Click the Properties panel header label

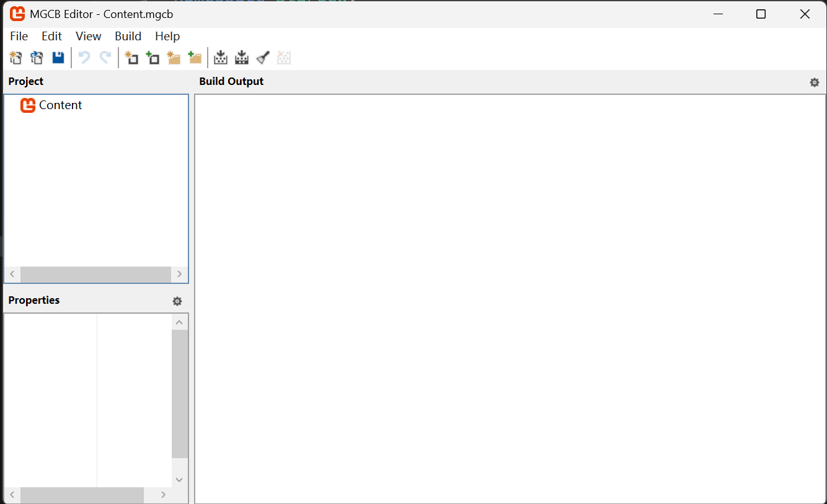pyautogui.click(x=34, y=300)
